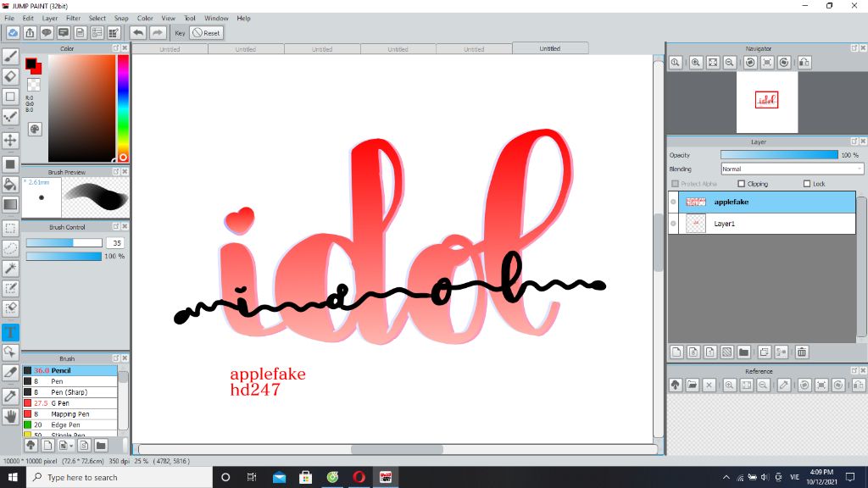Switch to the last Untitled tab
868x488 pixels.
pos(549,48)
